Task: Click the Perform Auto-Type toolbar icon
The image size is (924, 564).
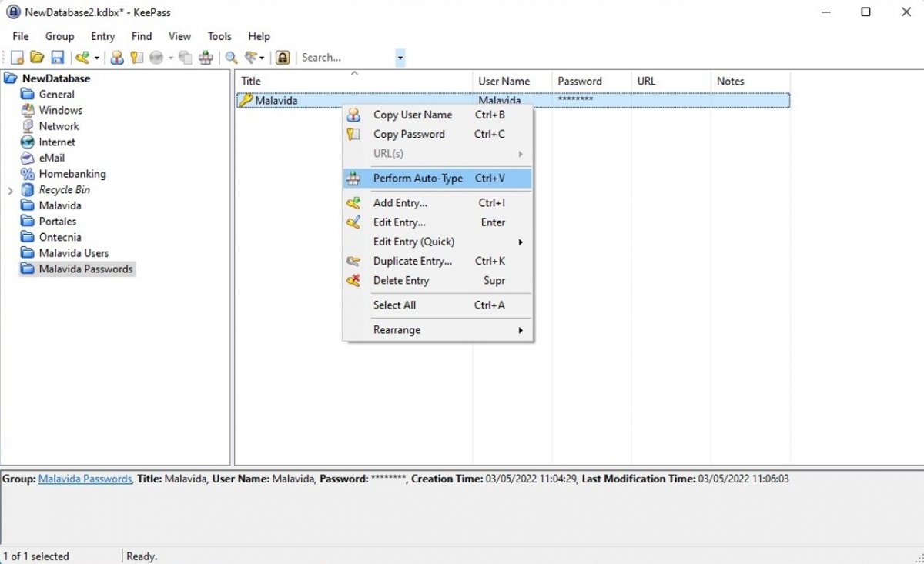Action: click(206, 58)
